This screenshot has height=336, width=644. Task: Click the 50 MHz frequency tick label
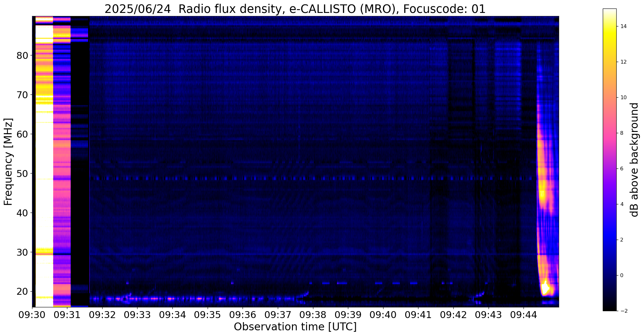pyautogui.click(x=22, y=174)
